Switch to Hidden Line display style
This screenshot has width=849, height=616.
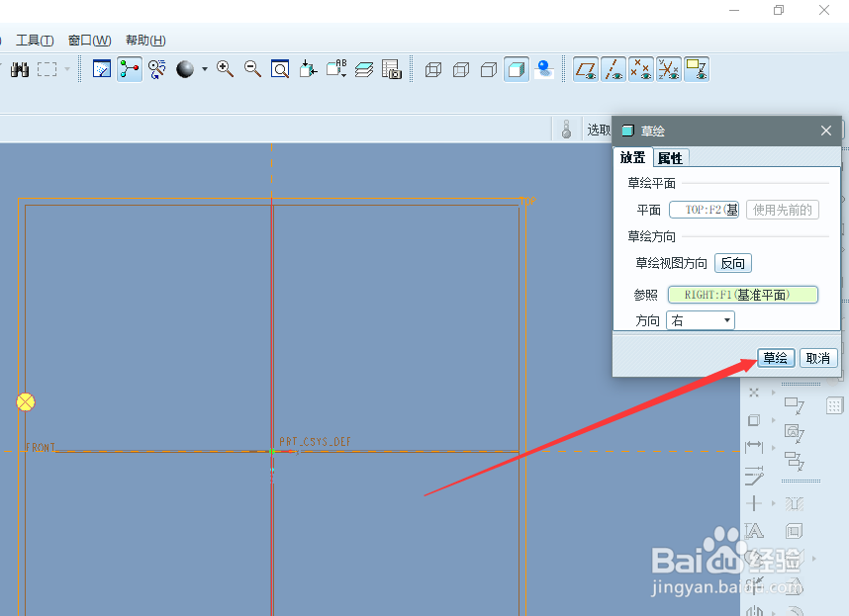click(461, 70)
